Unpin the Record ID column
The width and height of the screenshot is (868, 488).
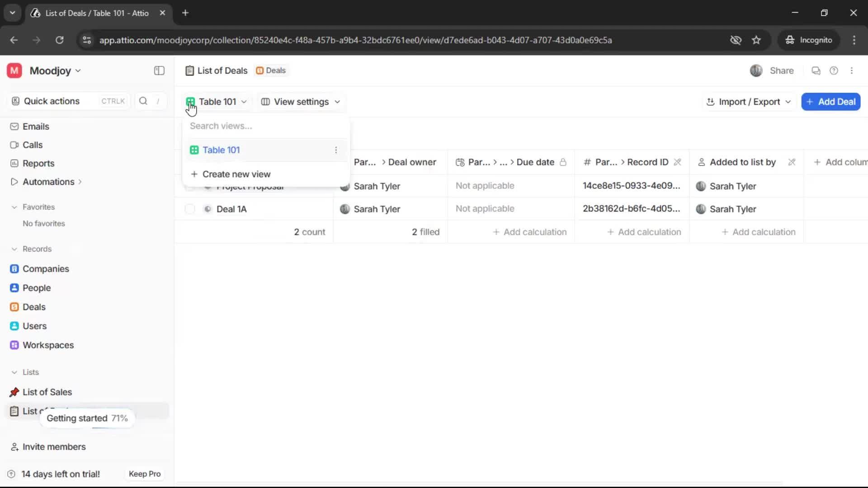(678, 162)
